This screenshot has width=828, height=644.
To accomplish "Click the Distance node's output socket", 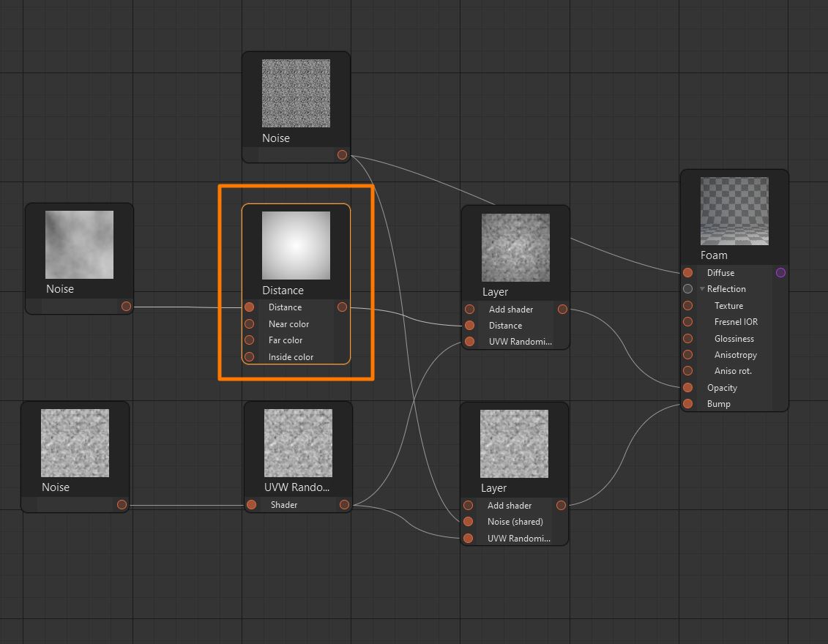I will point(342,307).
